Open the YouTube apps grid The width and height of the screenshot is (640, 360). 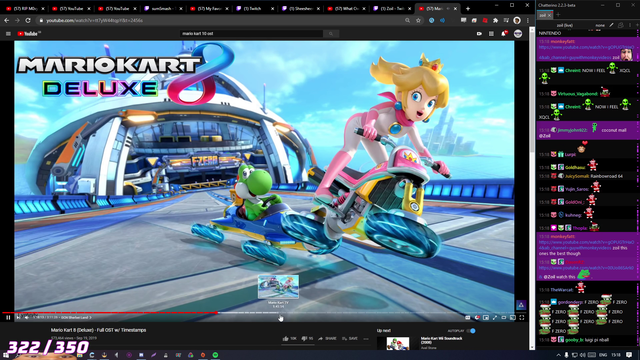click(491, 33)
